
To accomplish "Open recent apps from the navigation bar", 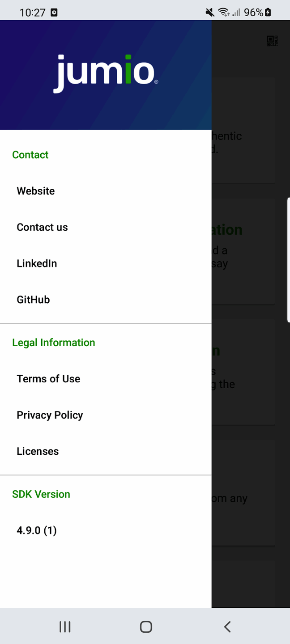I will point(64,627).
